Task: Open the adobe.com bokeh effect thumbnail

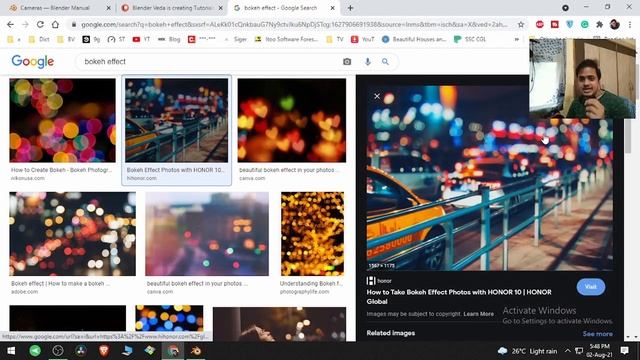Action: pyautogui.click(x=73, y=234)
